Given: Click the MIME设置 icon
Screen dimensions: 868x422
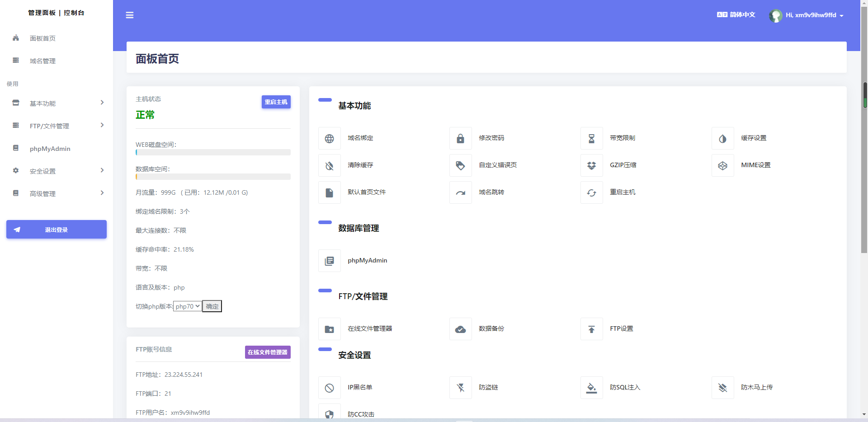Looking at the screenshot, I should pyautogui.click(x=722, y=166).
